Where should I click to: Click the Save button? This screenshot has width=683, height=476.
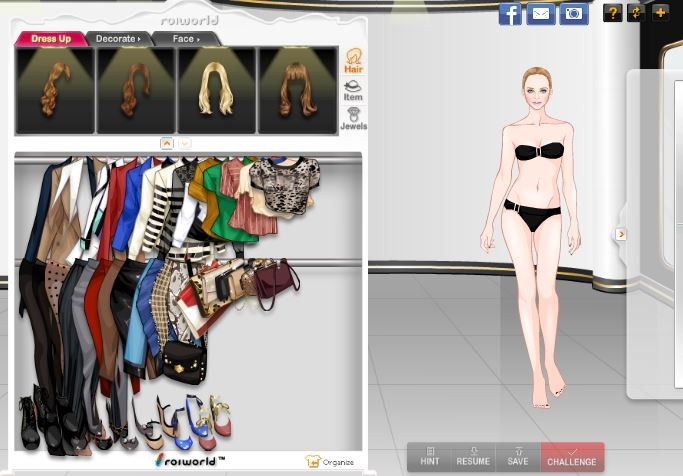518,457
